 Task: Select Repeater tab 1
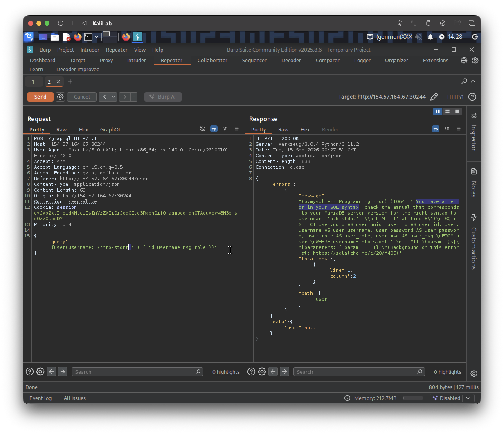[33, 81]
